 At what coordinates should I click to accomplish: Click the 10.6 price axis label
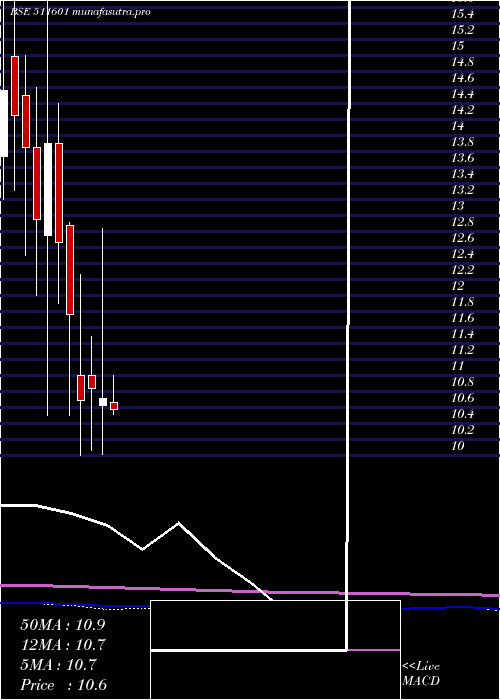point(462,398)
